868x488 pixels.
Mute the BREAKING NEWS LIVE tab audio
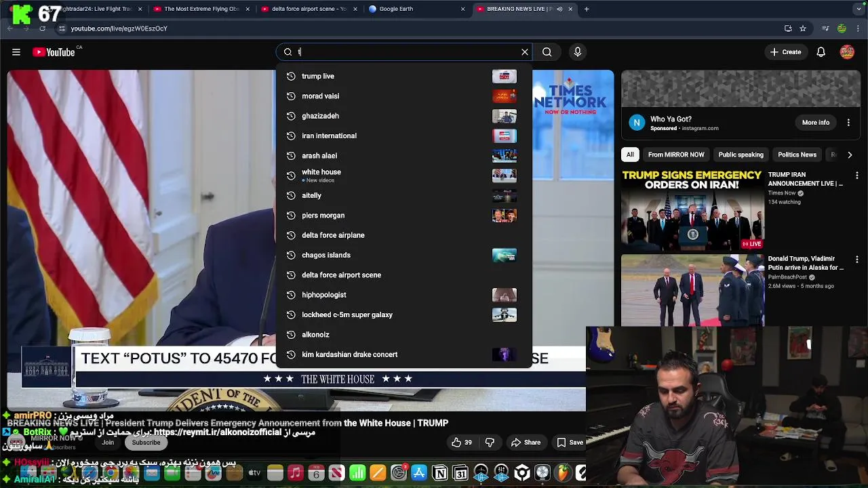(x=559, y=9)
